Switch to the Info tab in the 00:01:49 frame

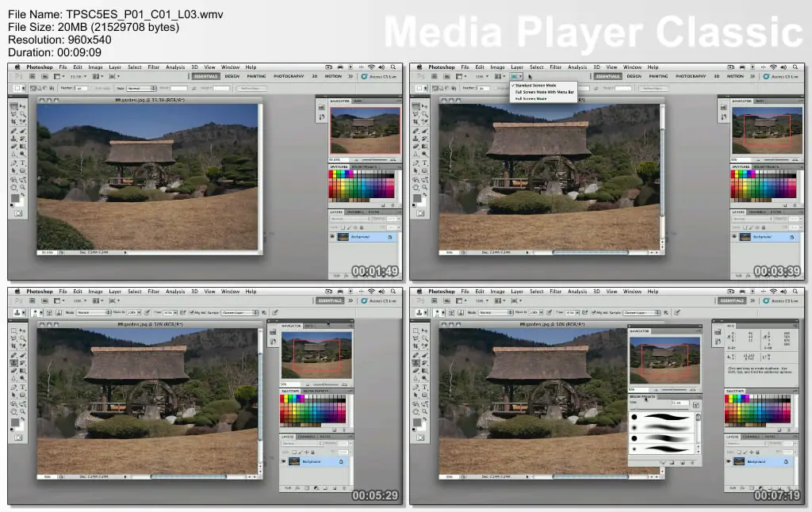point(358,101)
